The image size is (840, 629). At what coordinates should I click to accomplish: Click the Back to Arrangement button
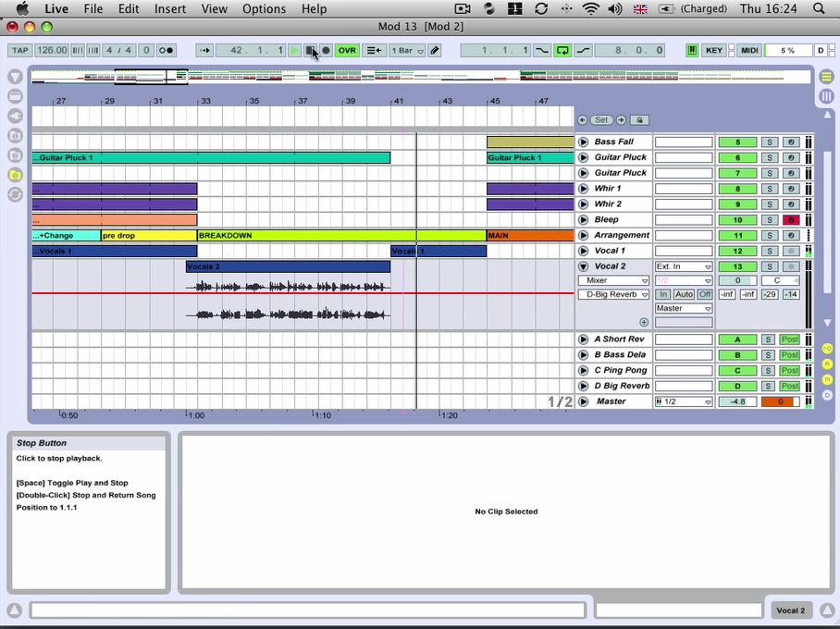click(x=374, y=50)
